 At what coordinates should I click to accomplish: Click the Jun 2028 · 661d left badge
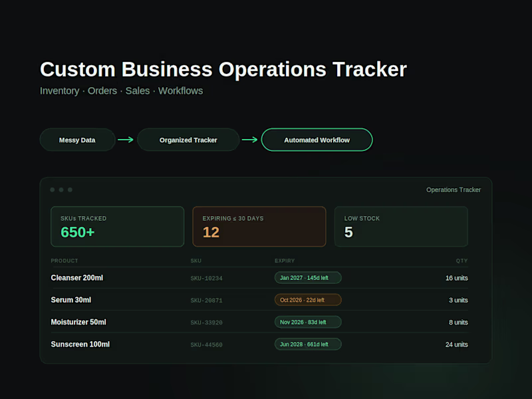click(308, 344)
